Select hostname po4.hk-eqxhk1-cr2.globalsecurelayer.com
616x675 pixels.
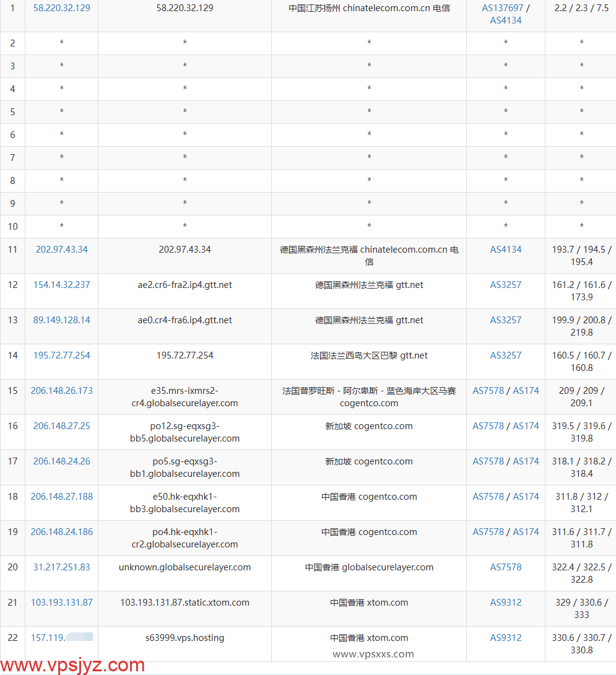184,538
